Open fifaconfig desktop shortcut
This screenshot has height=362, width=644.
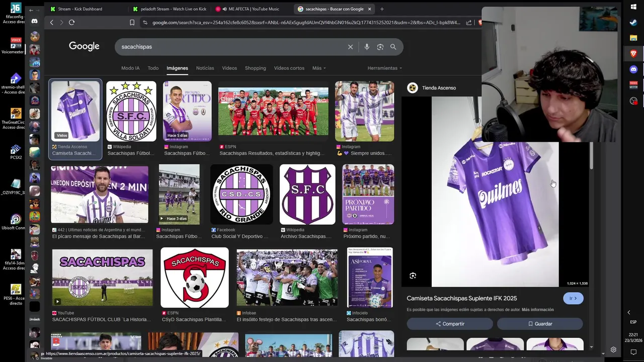(x=16, y=12)
